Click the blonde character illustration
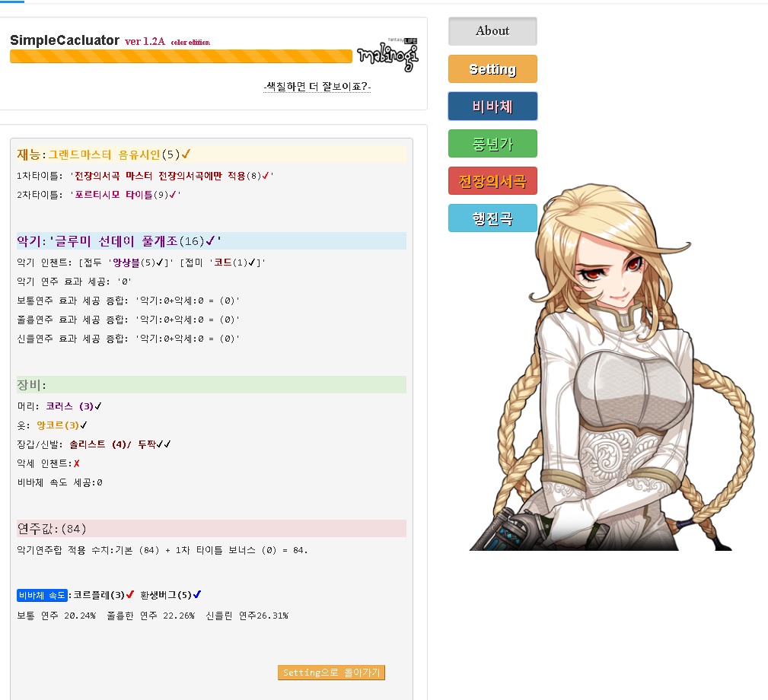 (609, 365)
